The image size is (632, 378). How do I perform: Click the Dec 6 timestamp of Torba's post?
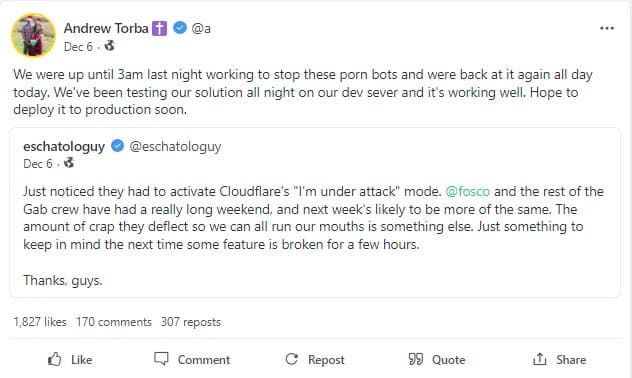pyautogui.click(x=78, y=46)
